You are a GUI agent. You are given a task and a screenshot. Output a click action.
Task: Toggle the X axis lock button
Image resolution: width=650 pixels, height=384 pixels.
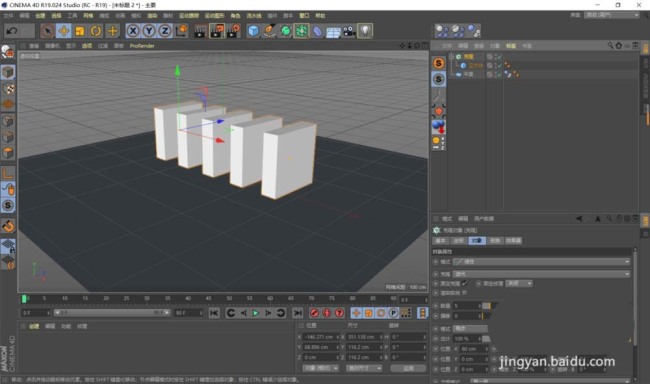133,31
